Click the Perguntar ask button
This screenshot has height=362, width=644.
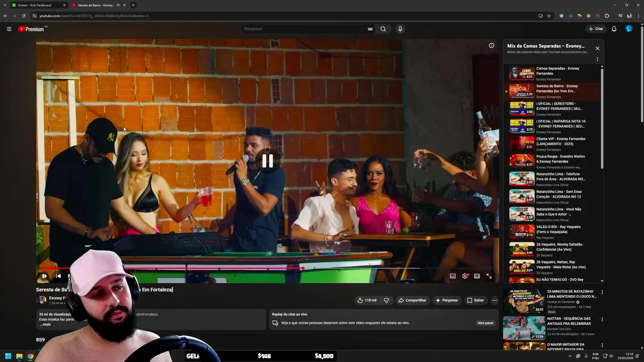(447, 300)
